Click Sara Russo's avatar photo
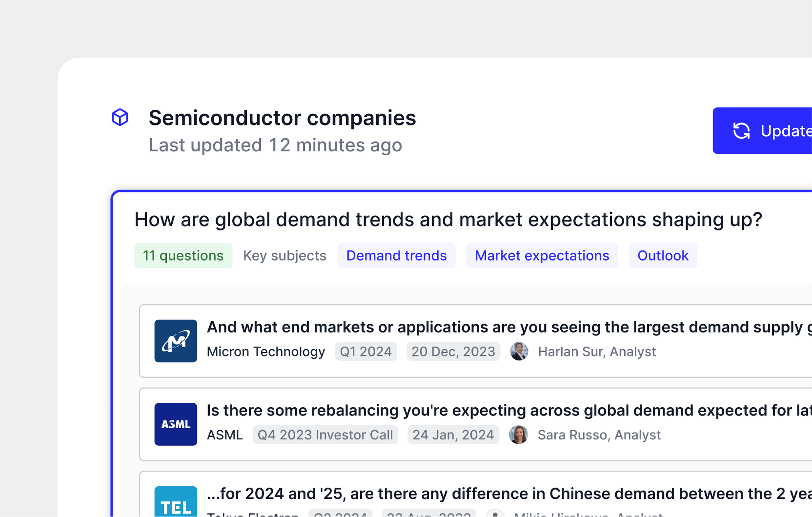 tap(518, 435)
